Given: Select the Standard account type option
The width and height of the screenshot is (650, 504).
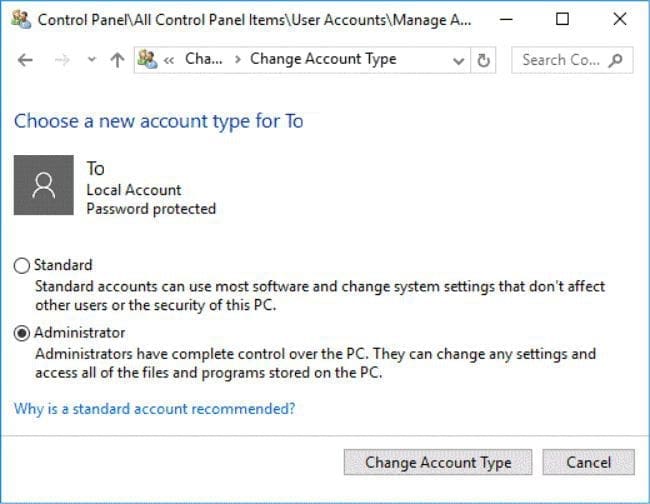Looking at the screenshot, I should 22,266.
